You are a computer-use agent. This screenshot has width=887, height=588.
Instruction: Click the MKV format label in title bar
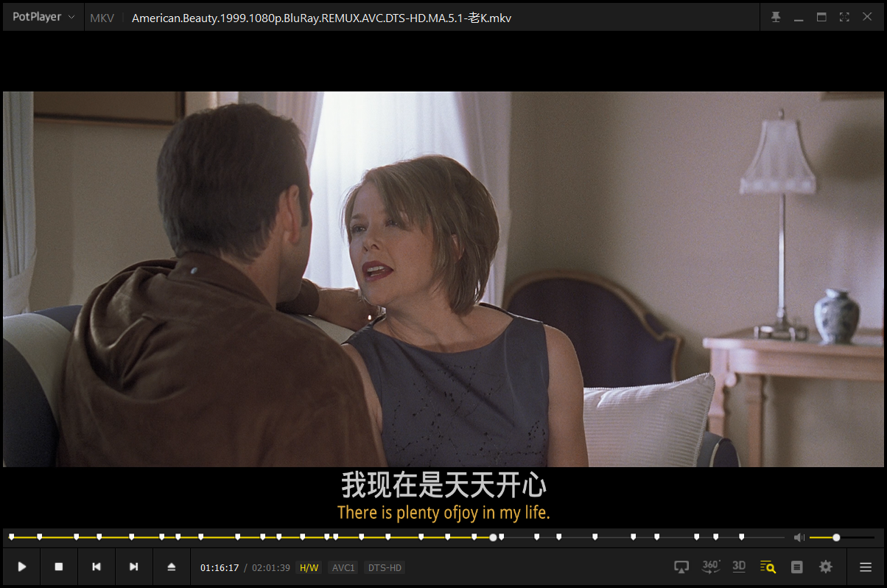tap(102, 18)
